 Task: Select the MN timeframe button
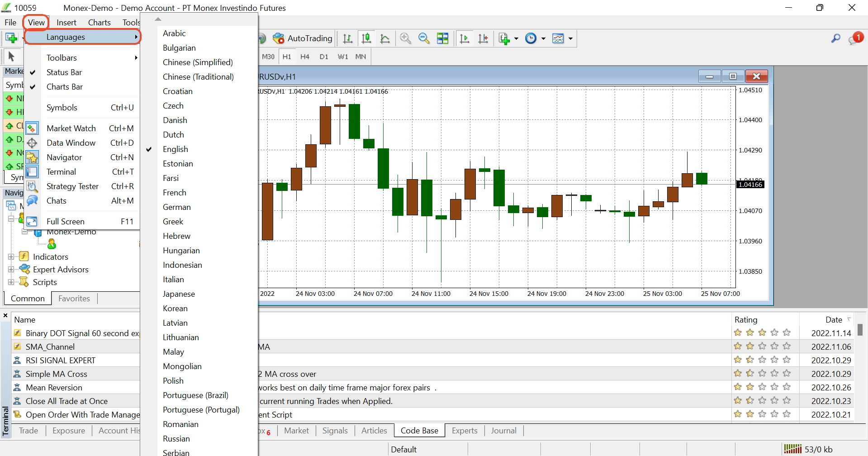tap(360, 57)
